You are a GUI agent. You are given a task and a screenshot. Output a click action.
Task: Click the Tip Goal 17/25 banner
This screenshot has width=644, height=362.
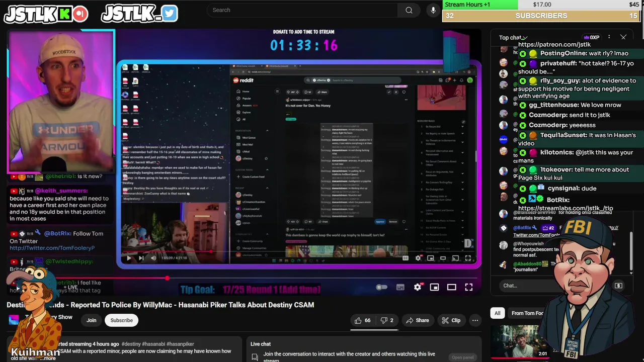[250, 290]
